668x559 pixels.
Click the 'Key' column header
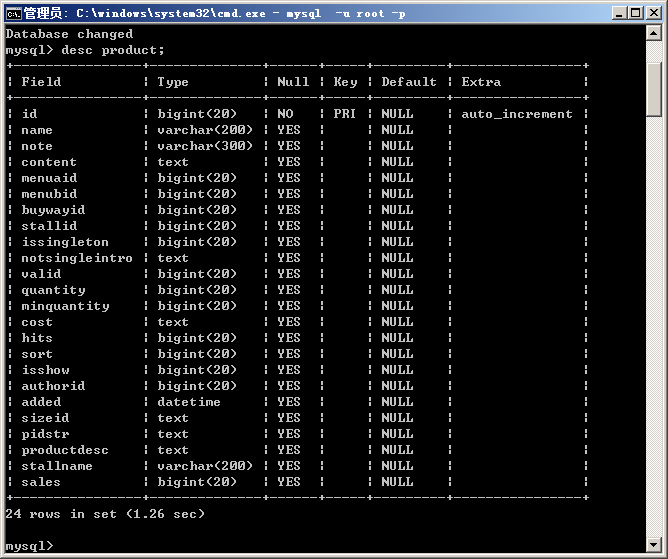(345, 82)
